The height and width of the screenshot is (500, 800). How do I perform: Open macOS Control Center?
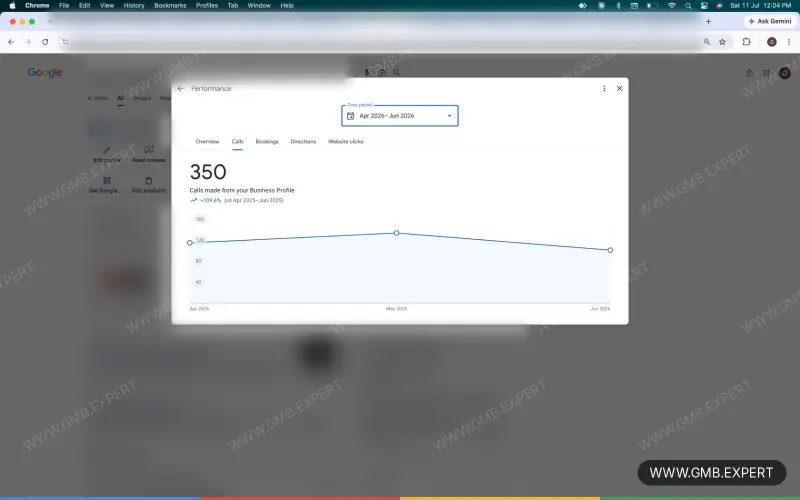[704, 6]
